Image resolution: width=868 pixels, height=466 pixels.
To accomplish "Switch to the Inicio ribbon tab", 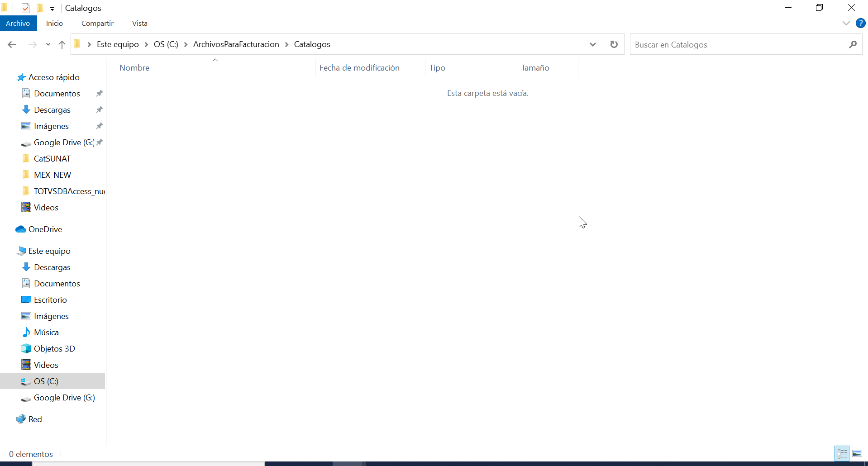I will pyautogui.click(x=54, y=23).
